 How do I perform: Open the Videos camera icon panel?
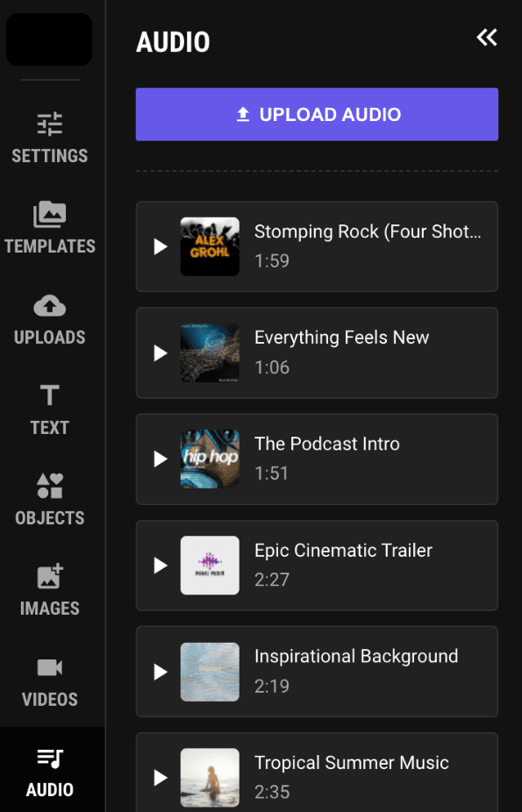(50, 681)
